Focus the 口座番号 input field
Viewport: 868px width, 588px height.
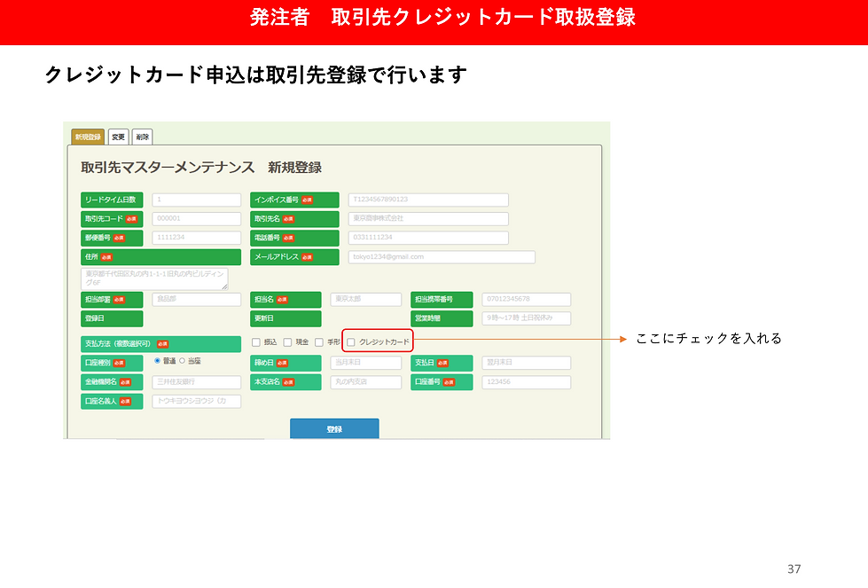(x=527, y=382)
